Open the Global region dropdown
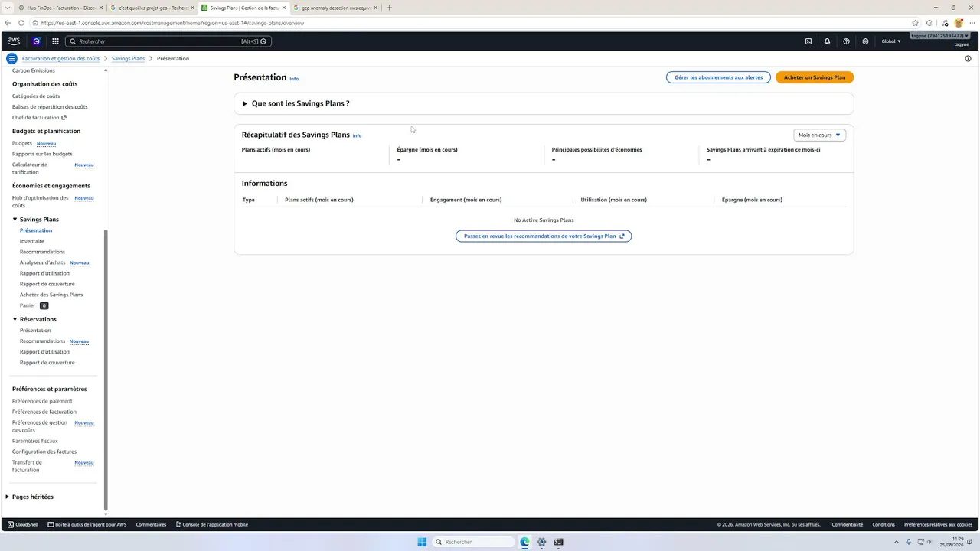This screenshot has width=980, height=551. (x=891, y=41)
